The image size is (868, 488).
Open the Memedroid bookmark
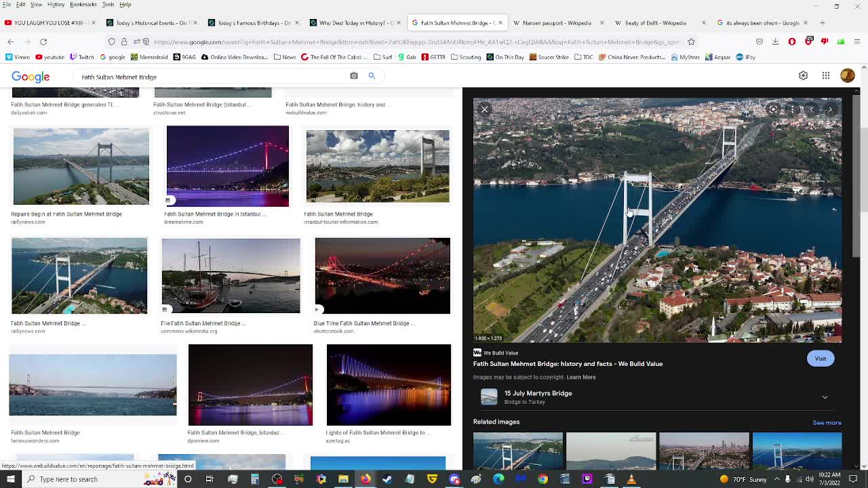coord(149,57)
